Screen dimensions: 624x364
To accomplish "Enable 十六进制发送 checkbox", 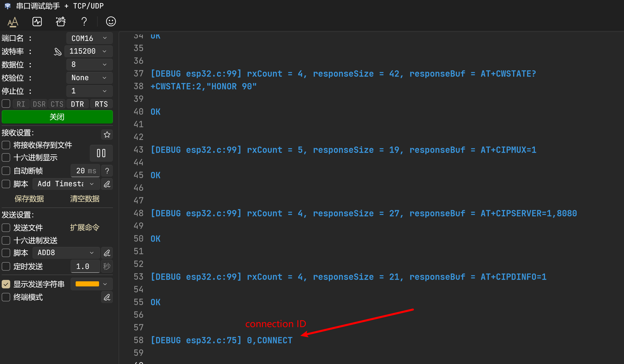I will tap(6, 240).
